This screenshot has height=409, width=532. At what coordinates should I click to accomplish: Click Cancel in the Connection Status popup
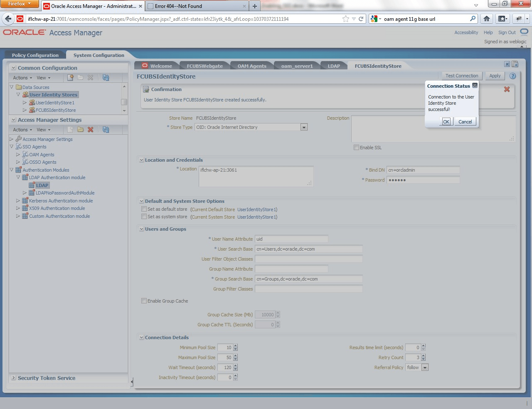click(x=465, y=122)
